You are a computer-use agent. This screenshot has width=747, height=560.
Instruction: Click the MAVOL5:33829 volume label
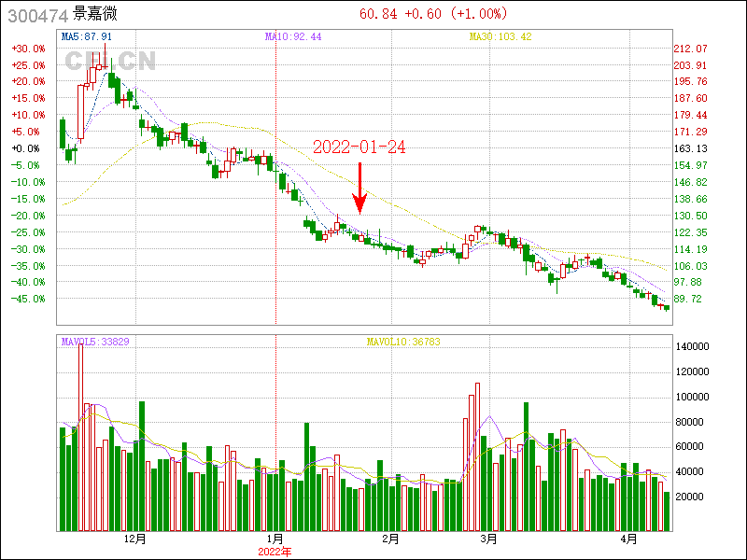(95, 342)
